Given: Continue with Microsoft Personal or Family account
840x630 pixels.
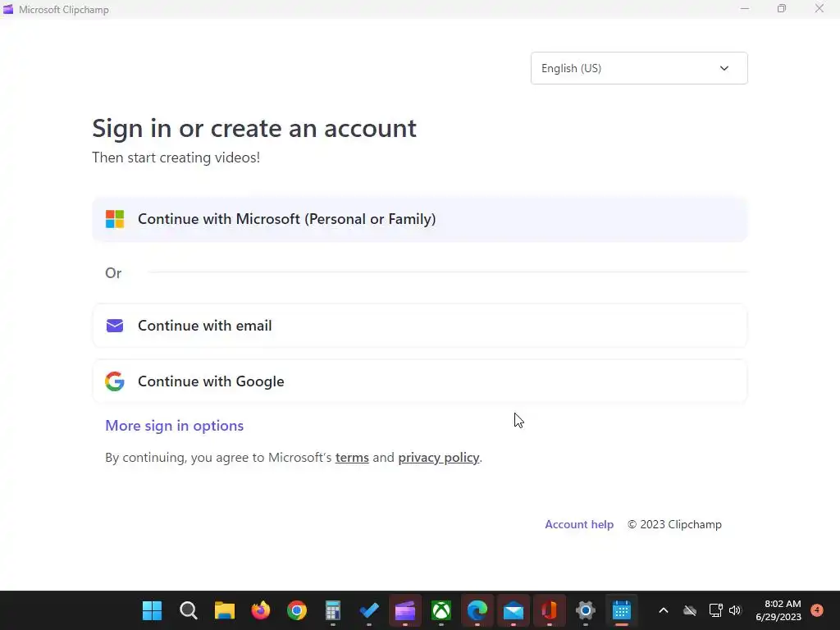Looking at the screenshot, I should 420,219.
